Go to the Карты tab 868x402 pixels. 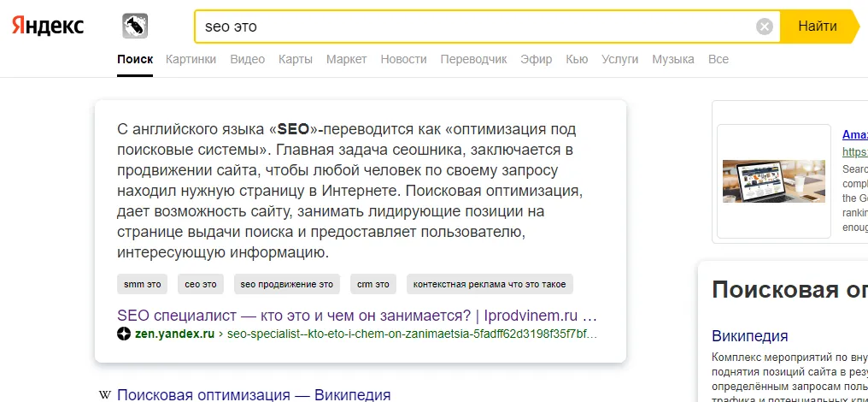pos(296,59)
